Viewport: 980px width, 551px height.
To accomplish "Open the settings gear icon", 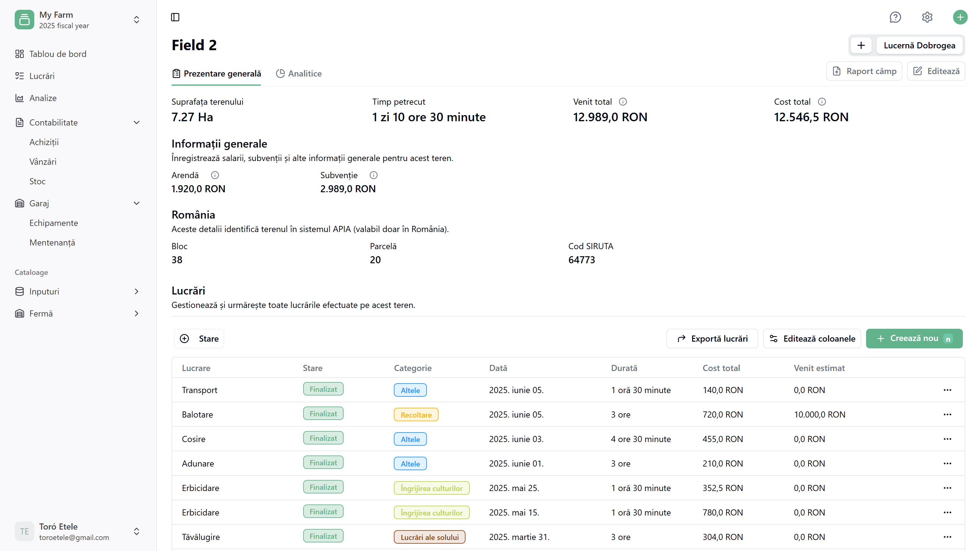I will [x=927, y=17].
